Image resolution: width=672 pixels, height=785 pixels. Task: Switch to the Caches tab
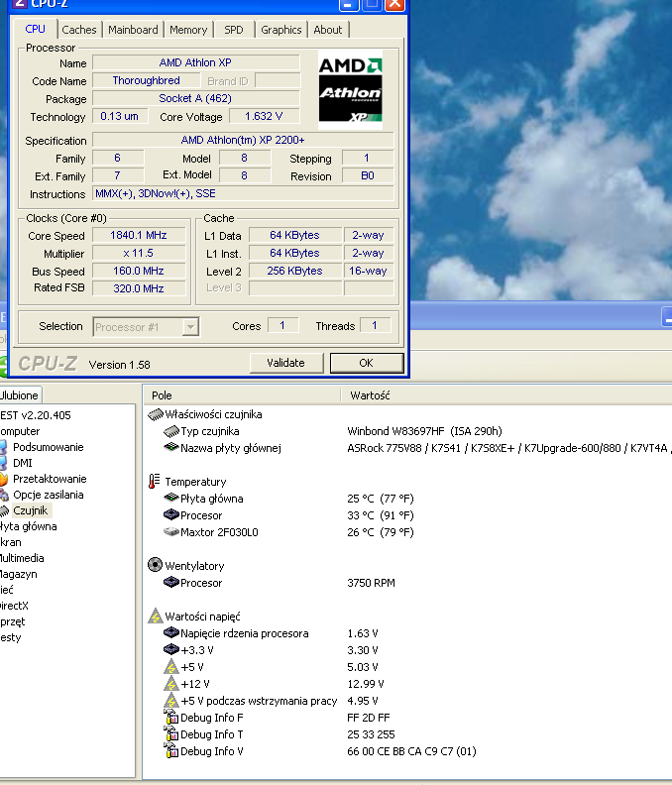click(x=79, y=30)
